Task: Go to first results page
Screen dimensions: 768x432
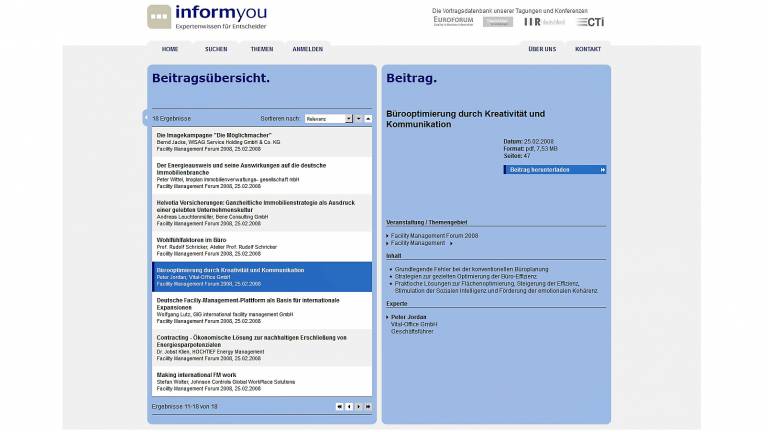Action: pyautogui.click(x=340, y=407)
